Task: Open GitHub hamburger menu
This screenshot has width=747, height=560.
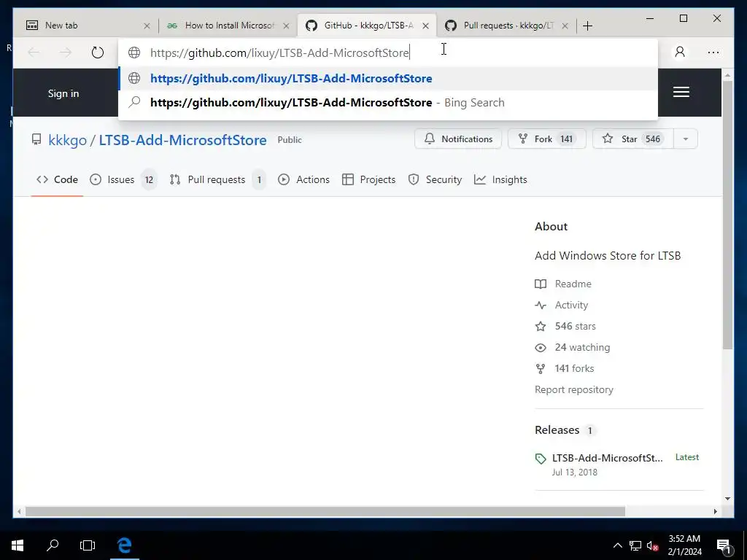Action: pos(681,92)
